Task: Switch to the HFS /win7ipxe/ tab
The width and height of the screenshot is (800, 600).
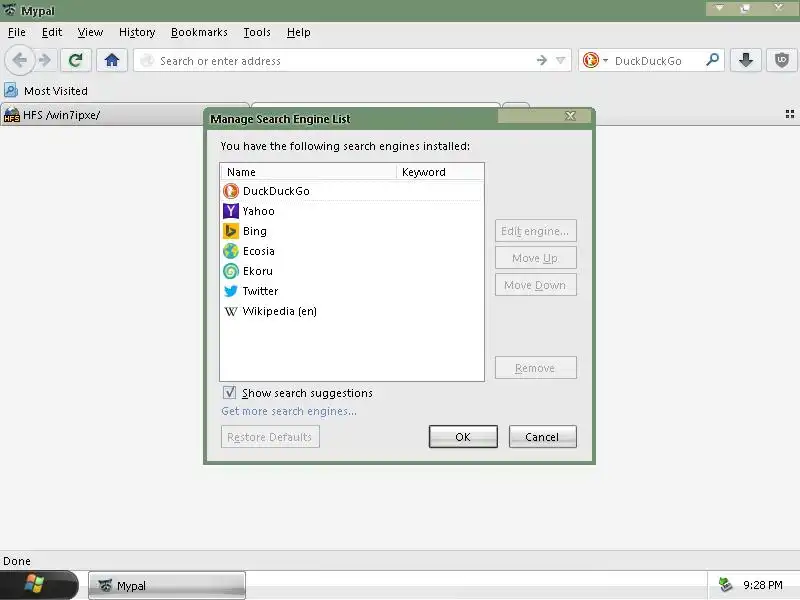Action: coord(102,115)
